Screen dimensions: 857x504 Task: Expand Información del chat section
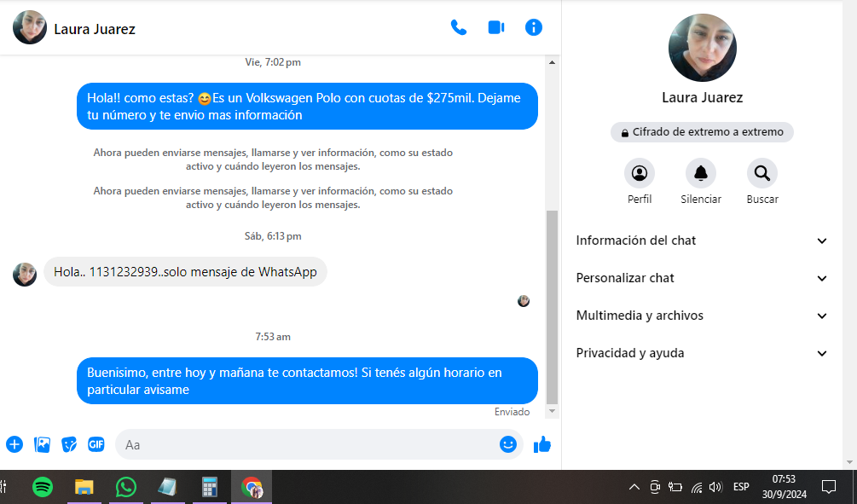point(702,240)
